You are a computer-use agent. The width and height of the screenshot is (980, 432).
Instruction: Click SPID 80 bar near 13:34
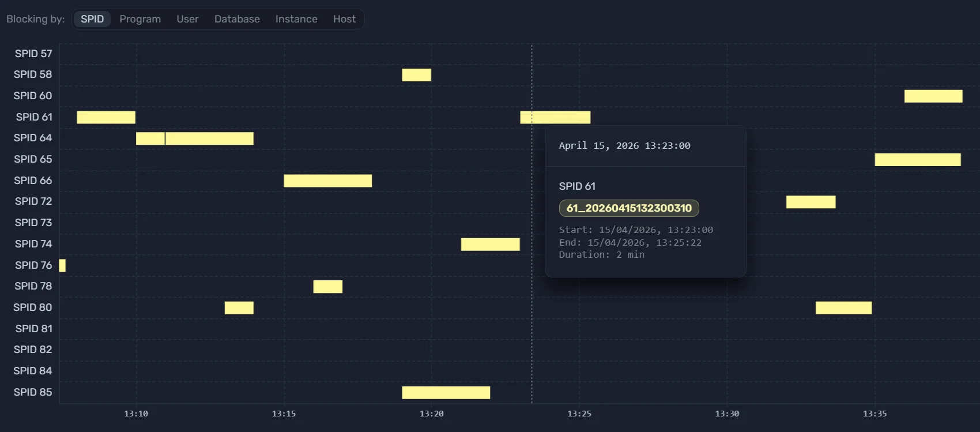tap(843, 307)
